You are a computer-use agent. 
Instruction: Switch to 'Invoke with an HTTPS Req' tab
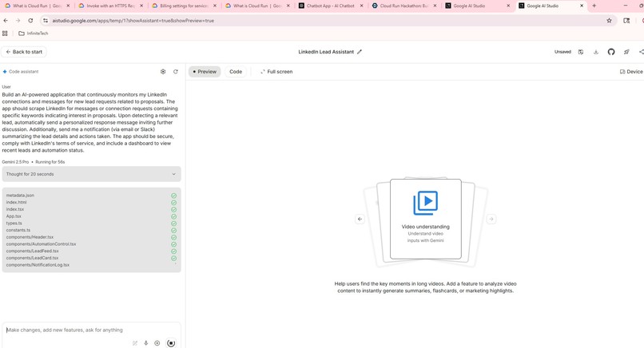coord(111,6)
